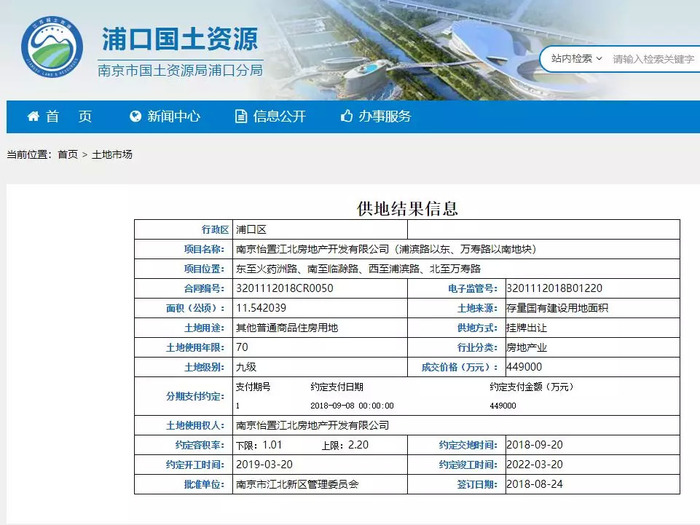
Task: Click the 土地市场 breadcrumb link
Action: tap(112, 154)
